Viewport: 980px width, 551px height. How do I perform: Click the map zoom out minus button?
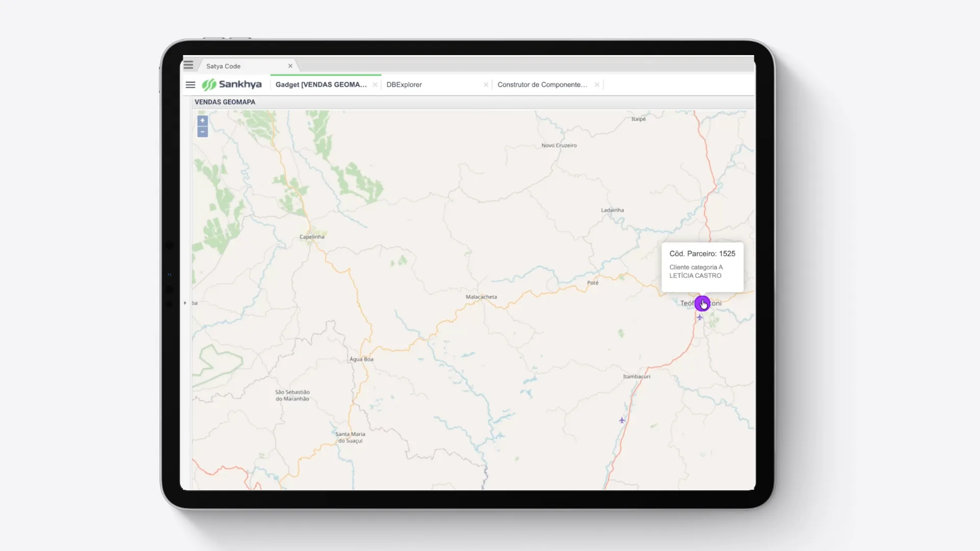(203, 132)
